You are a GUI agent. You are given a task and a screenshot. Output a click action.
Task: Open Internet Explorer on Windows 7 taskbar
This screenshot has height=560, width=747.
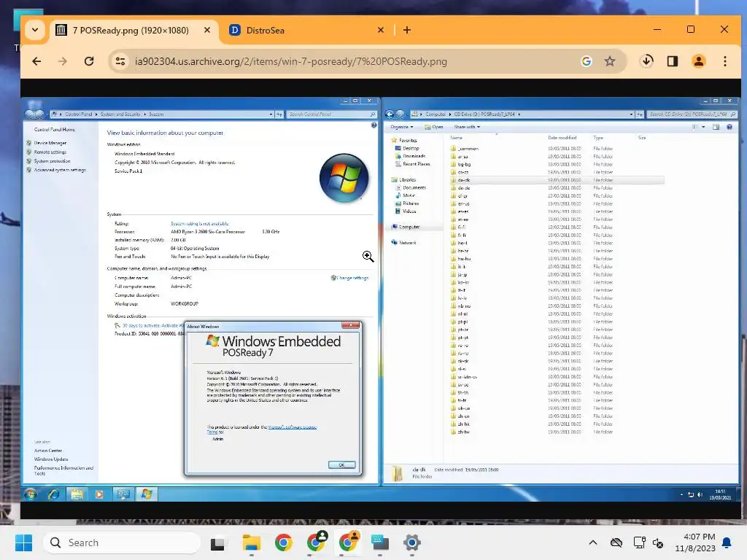click(x=54, y=494)
